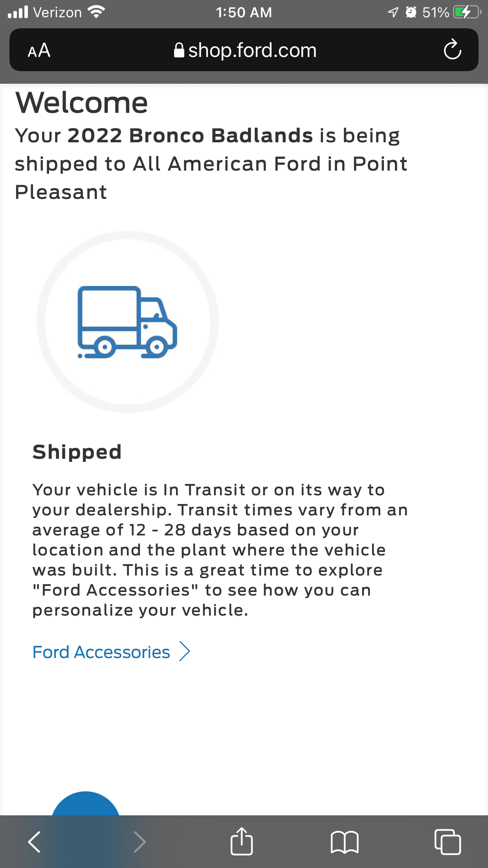Tap the Verizon signal strength indicator
The image size is (488, 868).
(x=18, y=12)
